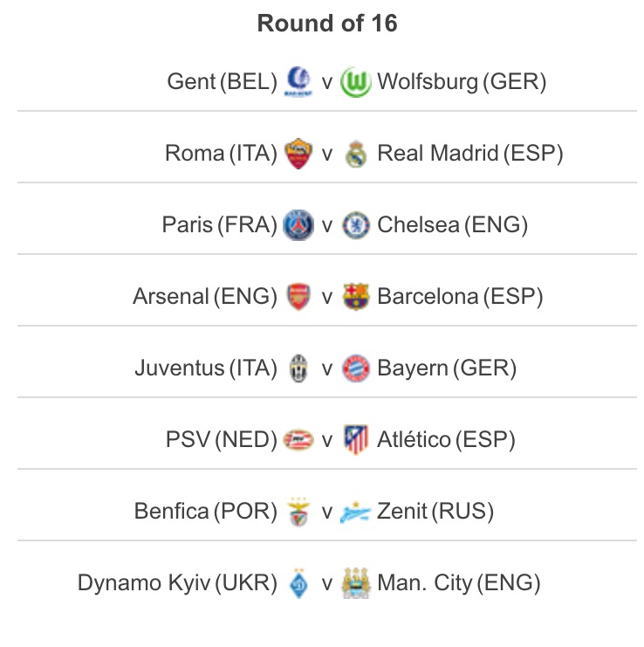Click the Chelsea club badge

click(356, 225)
